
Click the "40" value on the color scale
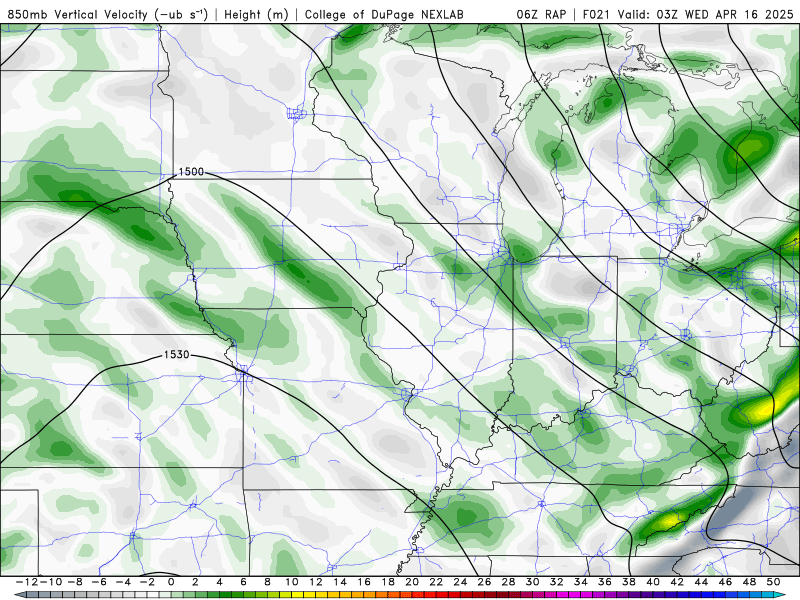click(x=653, y=582)
